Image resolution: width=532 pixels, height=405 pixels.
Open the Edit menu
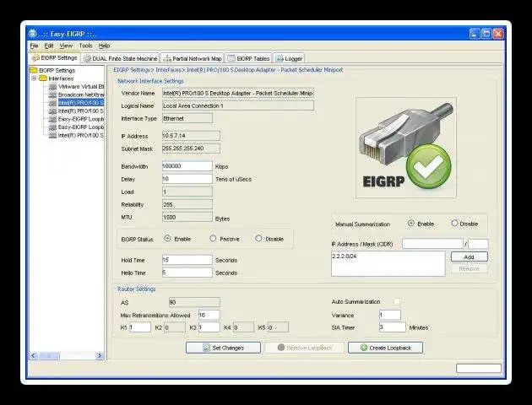49,46
